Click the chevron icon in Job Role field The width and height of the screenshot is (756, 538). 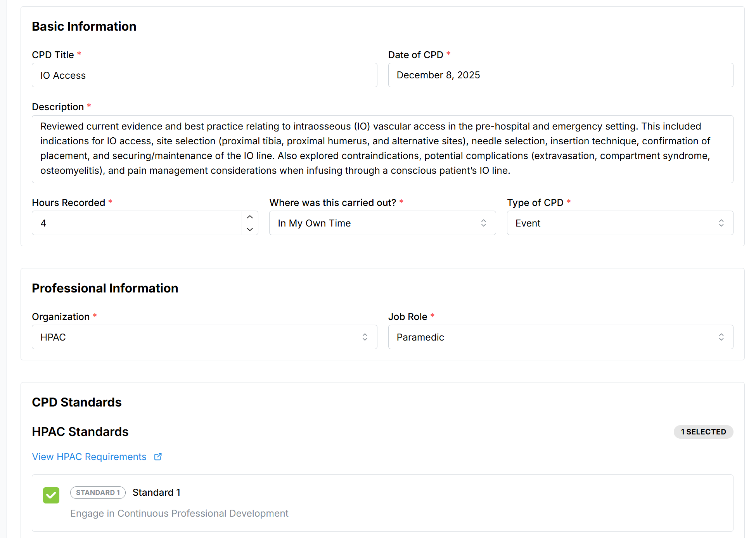[721, 337]
